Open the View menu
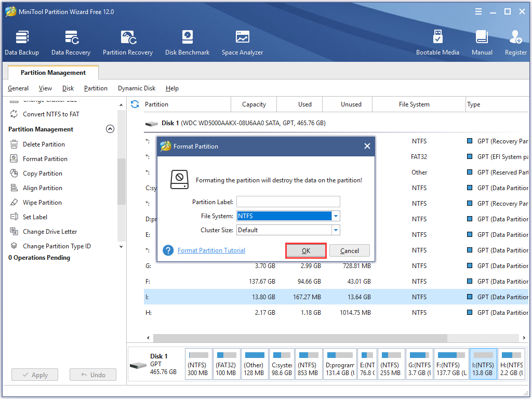 [x=45, y=88]
